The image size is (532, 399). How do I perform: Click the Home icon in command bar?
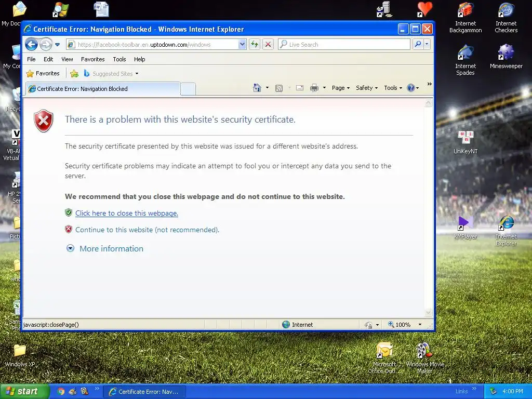click(257, 88)
